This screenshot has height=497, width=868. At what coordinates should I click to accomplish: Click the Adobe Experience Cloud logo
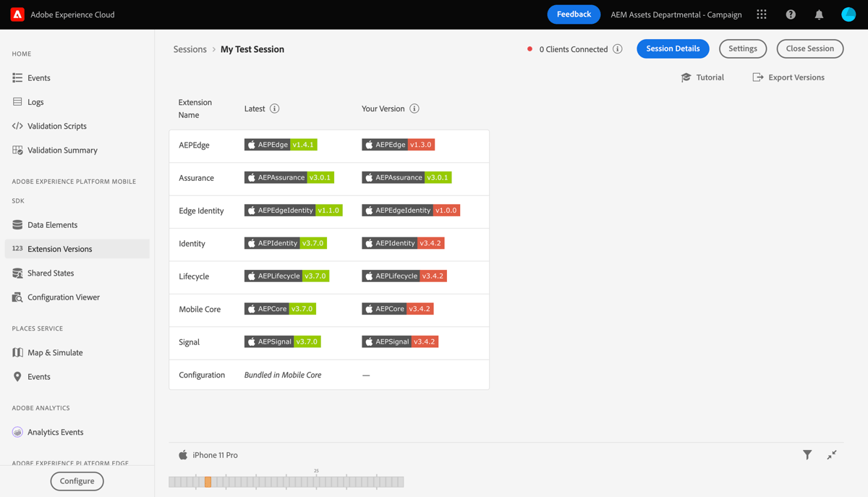point(17,14)
